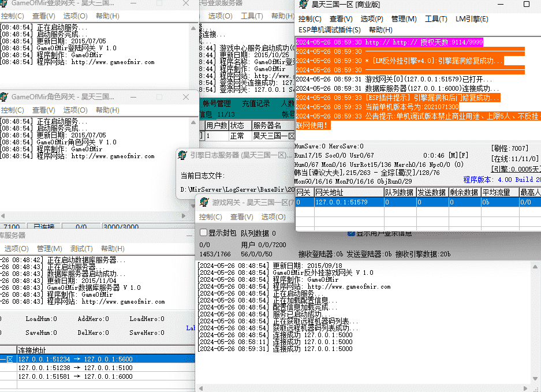541x392 pixels.
Task: Open 控制(C) menu in 昊天三国一区 main window
Action: (x=310, y=19)
